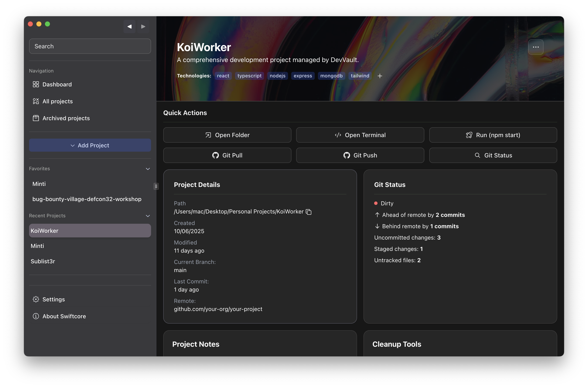Copy the project path using the copy icon
Screen dimensions: 588x388
tap(308, 212)
